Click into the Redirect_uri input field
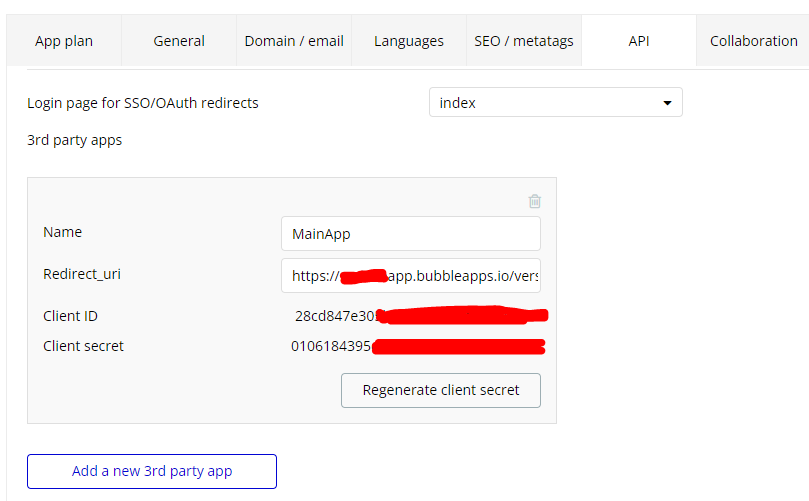The image size is (809, 501). coord(411,275)
